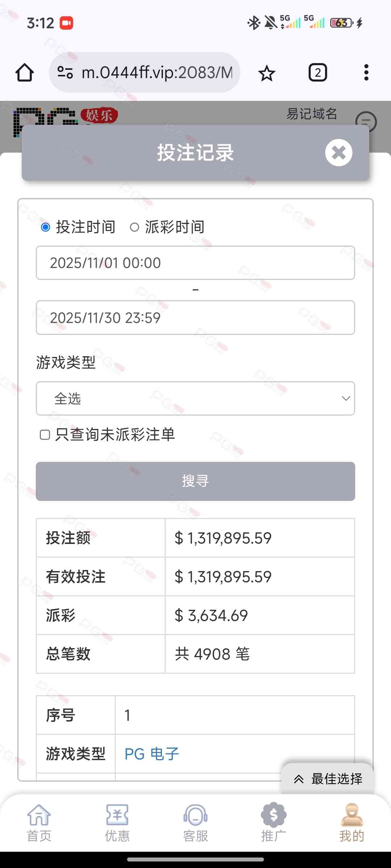Open 客服 customer service headset icon
Image resolution: width=391 pixels, height=868 pixels.
(x=195, y=816)
